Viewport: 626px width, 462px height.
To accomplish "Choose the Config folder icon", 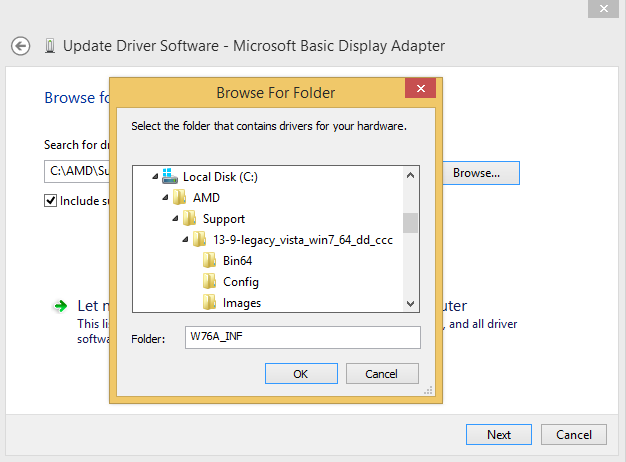I will (x=210, y=282).
